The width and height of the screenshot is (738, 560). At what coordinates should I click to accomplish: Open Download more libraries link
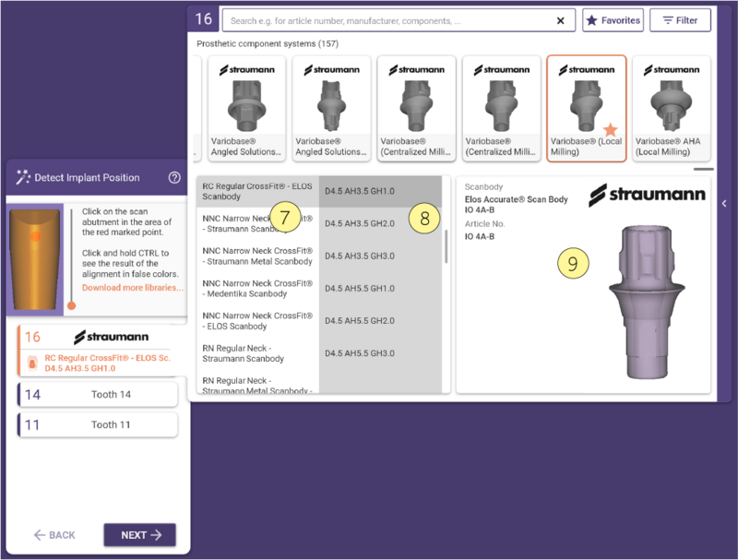coord(132,288)
